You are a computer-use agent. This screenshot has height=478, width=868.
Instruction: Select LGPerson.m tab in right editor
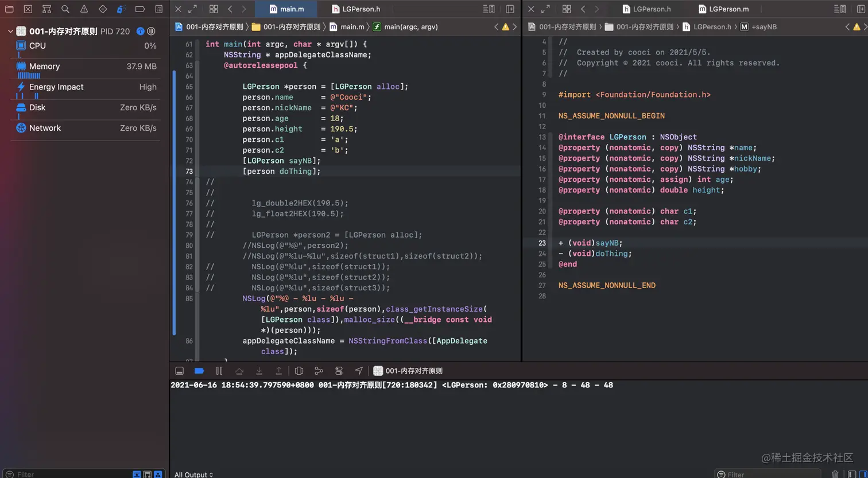pos(723,9)
